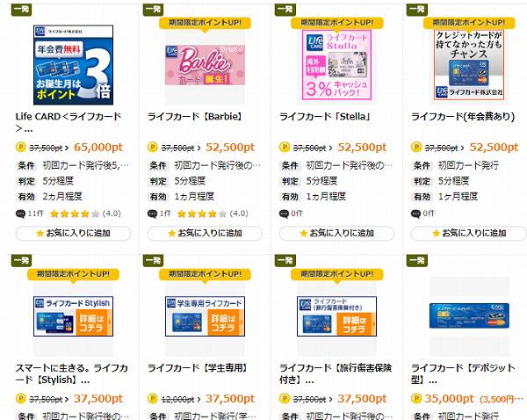
Task: Add ライフカード(年会費あり) to favorites
Action: 468,234
